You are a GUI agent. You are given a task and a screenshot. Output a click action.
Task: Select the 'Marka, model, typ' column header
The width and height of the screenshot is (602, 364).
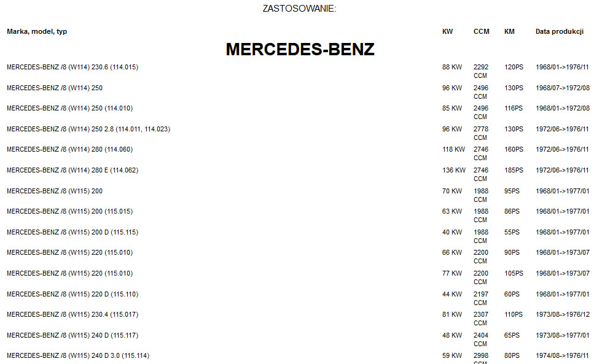click(x=37, y=31)
